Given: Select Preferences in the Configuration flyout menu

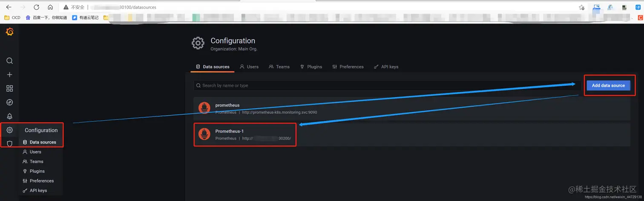Looking at the screenshot, I should point(38,181).
